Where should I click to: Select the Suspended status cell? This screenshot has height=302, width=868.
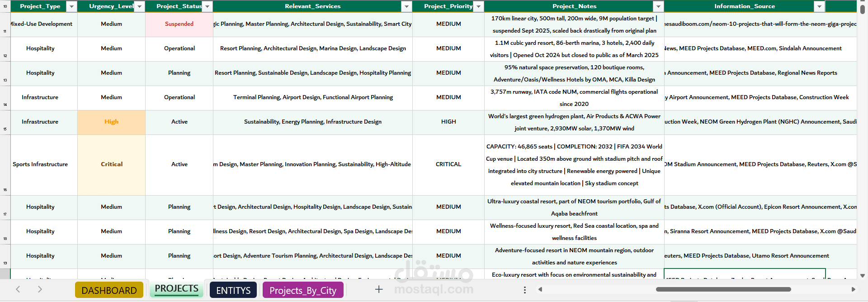point(179,24)
